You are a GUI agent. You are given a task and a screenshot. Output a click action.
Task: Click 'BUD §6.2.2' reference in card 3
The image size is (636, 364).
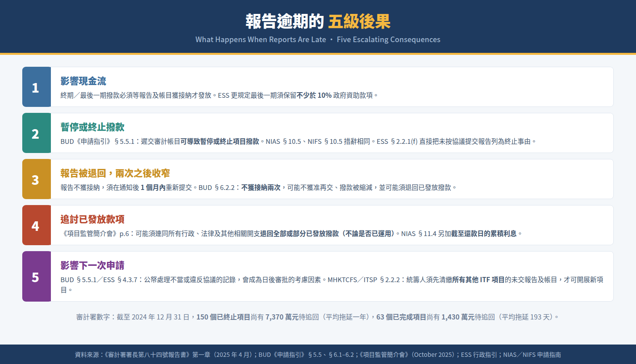pyautogui.click(x=217, y=188)
